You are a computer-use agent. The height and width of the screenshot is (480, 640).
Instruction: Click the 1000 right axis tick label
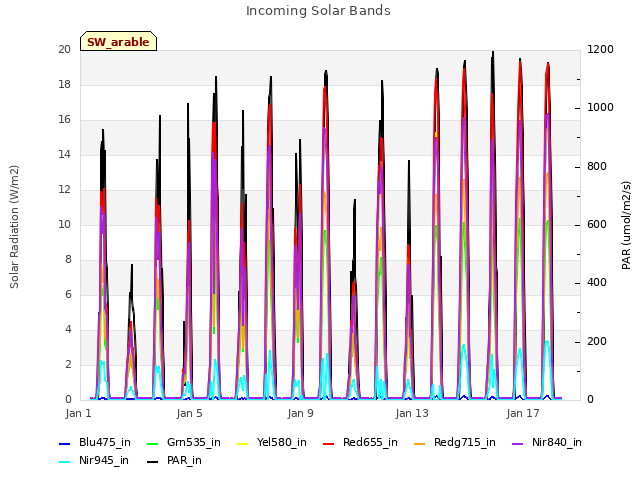tap(600, 107)
